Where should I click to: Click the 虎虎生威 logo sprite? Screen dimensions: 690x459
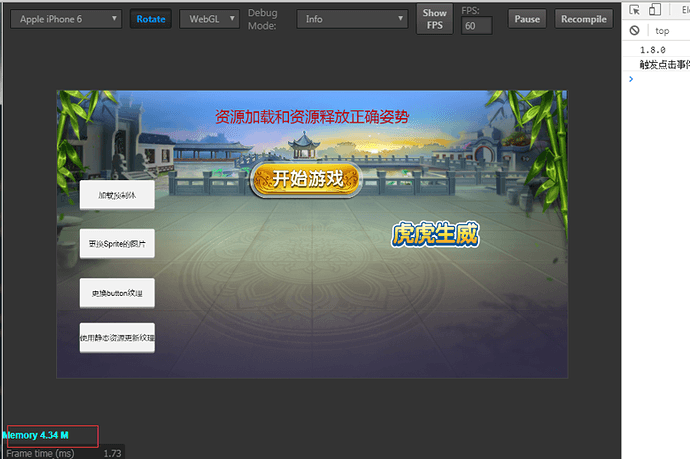click(x=435, y=234)
